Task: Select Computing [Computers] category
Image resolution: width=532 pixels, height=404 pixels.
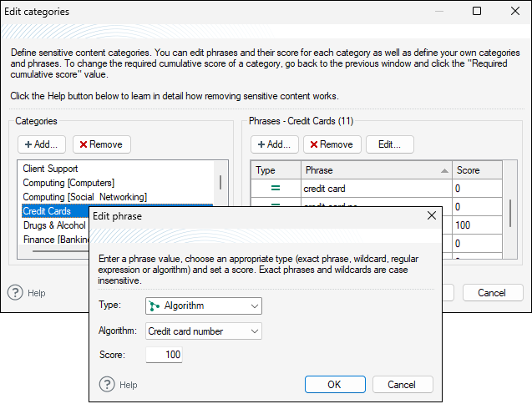Action: click(x=68, y=183)
